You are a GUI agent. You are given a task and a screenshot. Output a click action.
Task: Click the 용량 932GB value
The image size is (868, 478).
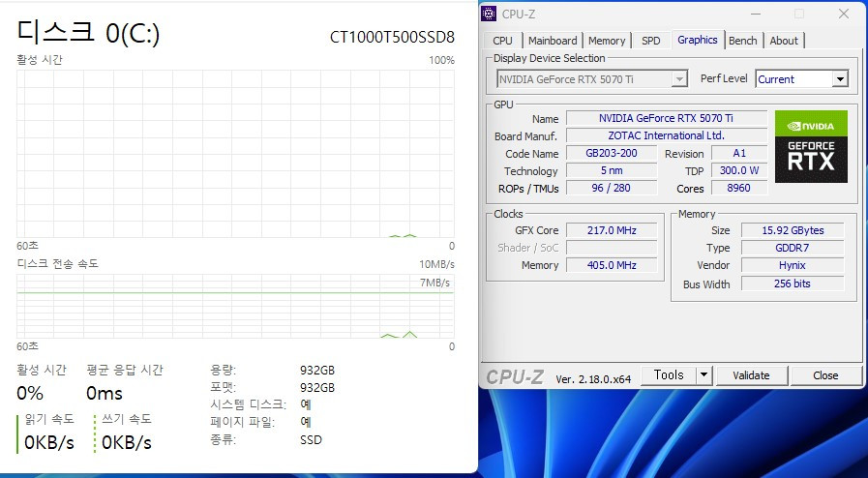pyautogui.click(x=317, y=371)
